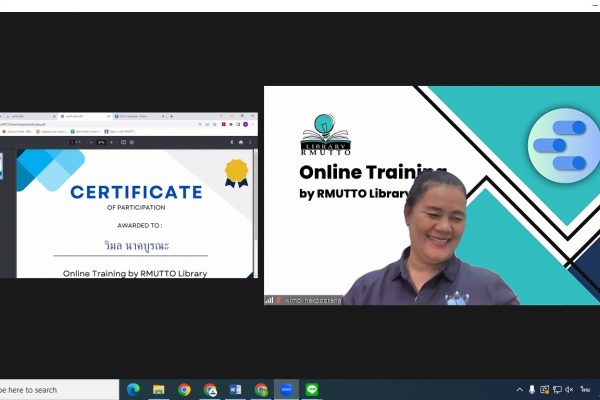The image size is (600, 400).
Task: Open the LINE app from the taskbar
Action: (312, 390)
